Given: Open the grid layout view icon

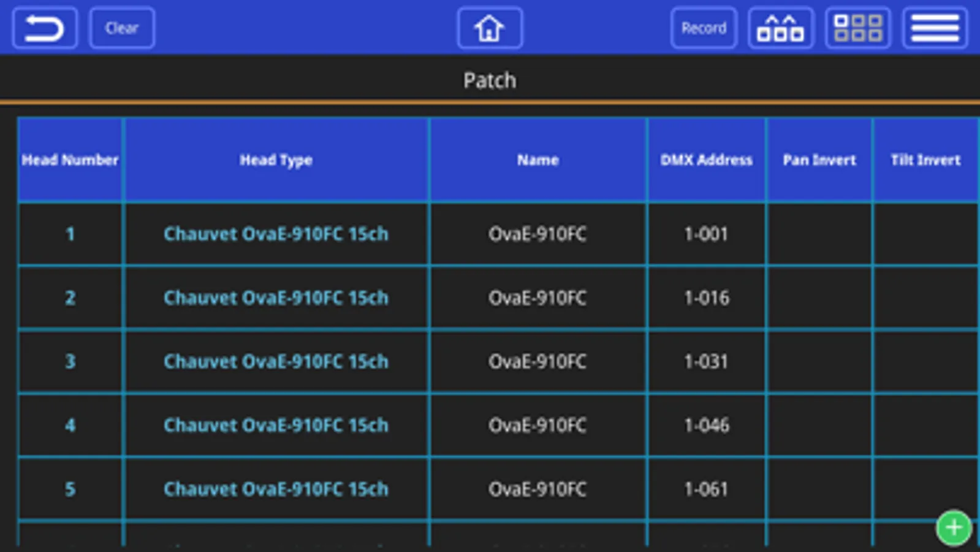Looking at the screenshot, I should [x=858, y=28].
